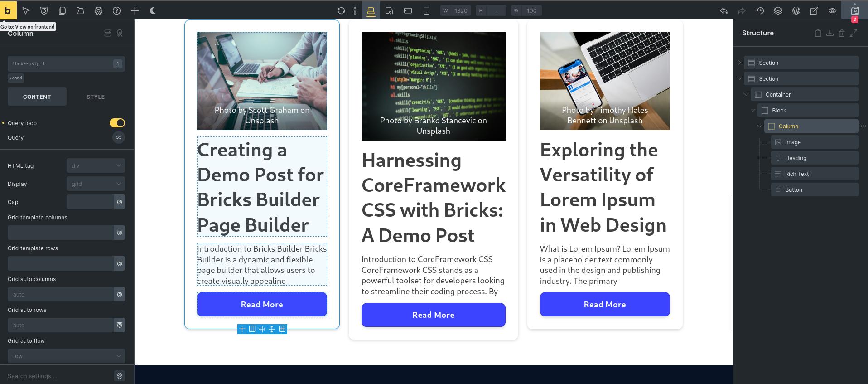868x384 pixels.
Task: Select the tablet portrait breakpoint icon
Action: coord(389,11)
